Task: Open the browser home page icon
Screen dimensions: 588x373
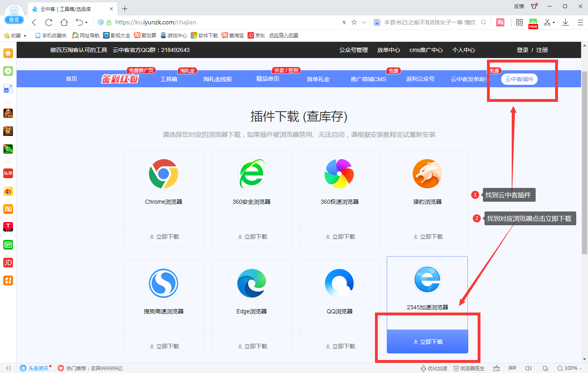Action: tap(64, 22)
